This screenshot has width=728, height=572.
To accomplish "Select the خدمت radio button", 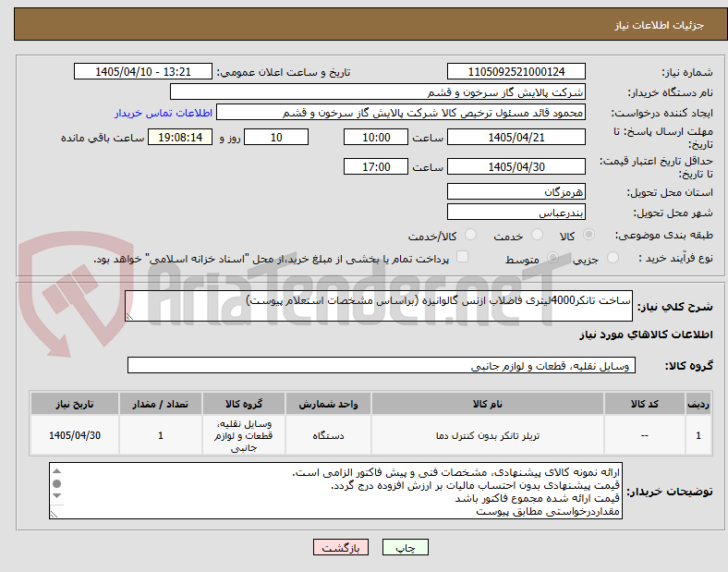I will tap(537, 235).
